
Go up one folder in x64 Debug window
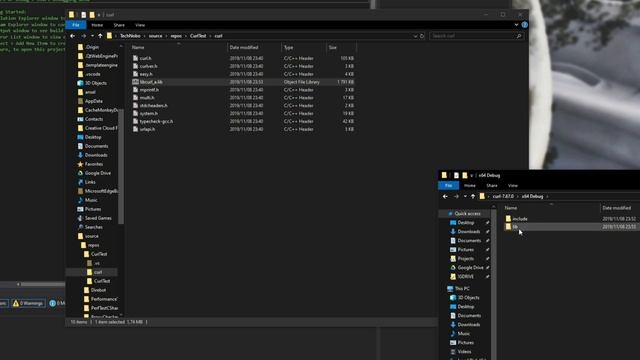click(x=473, y=196)
